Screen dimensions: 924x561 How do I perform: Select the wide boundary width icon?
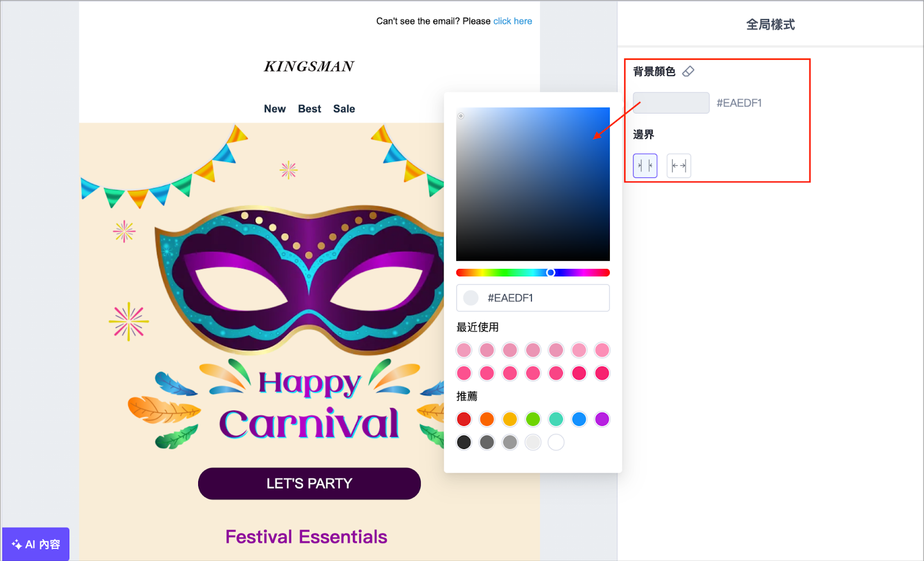[x=679, y=166]
